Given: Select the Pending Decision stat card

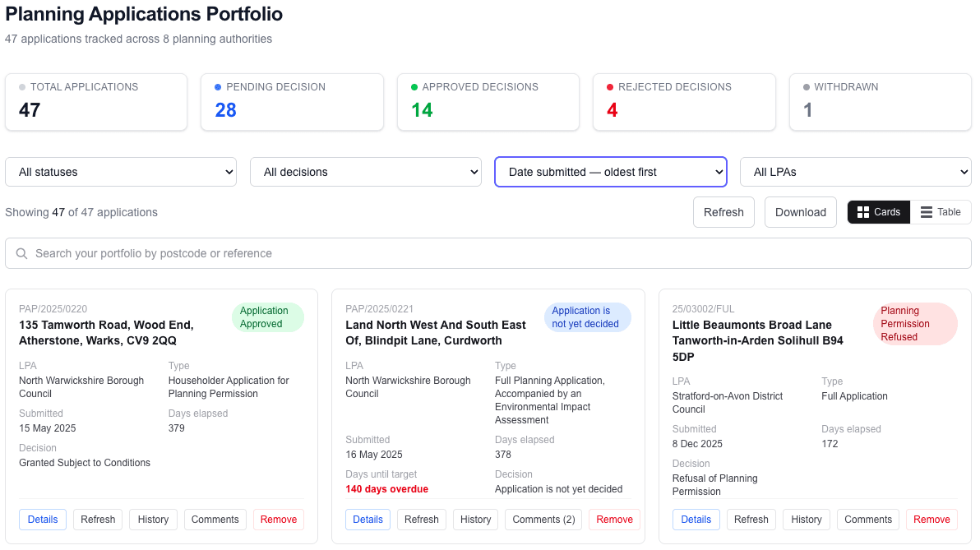Looking at the screenshot, I should coord(292,102).
